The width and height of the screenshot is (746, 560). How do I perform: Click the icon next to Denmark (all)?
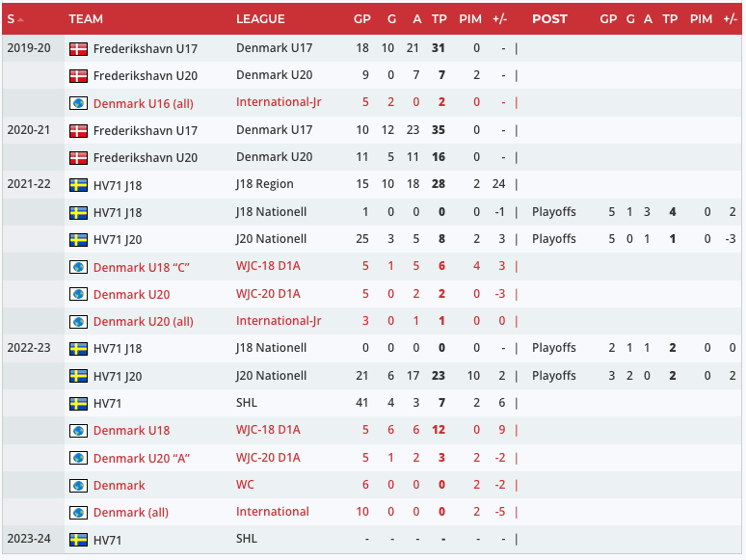(x=79, y=513)
